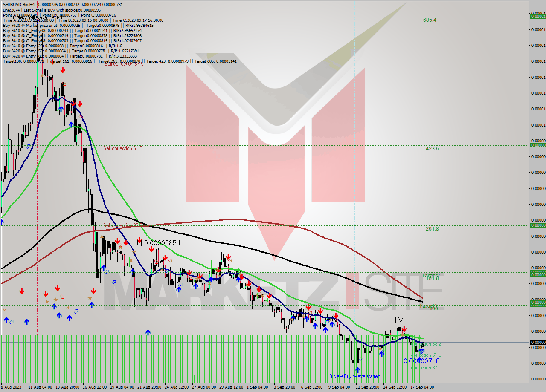Click the 0 New Buy Wave started label
This screenshot has width=546, height=392.
tap(355, 376)
